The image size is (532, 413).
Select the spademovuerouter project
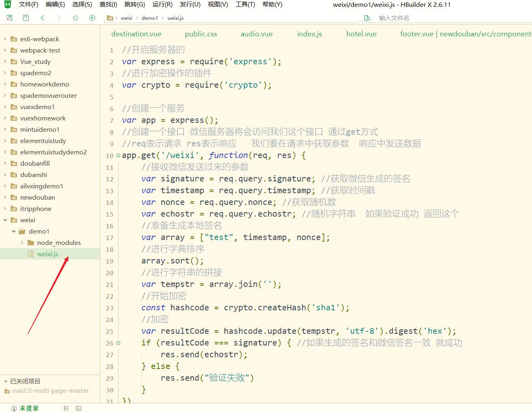coord(49,96)
